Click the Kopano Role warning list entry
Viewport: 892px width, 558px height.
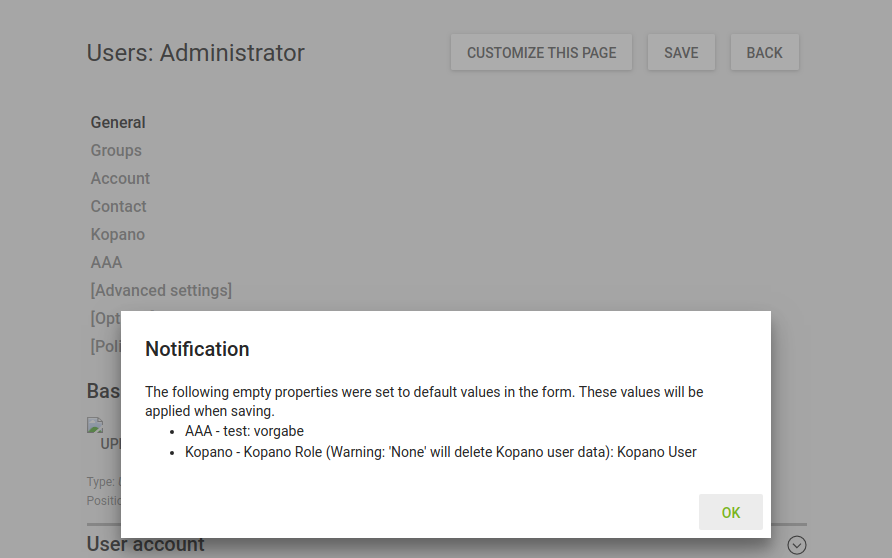tap(440, 452)
